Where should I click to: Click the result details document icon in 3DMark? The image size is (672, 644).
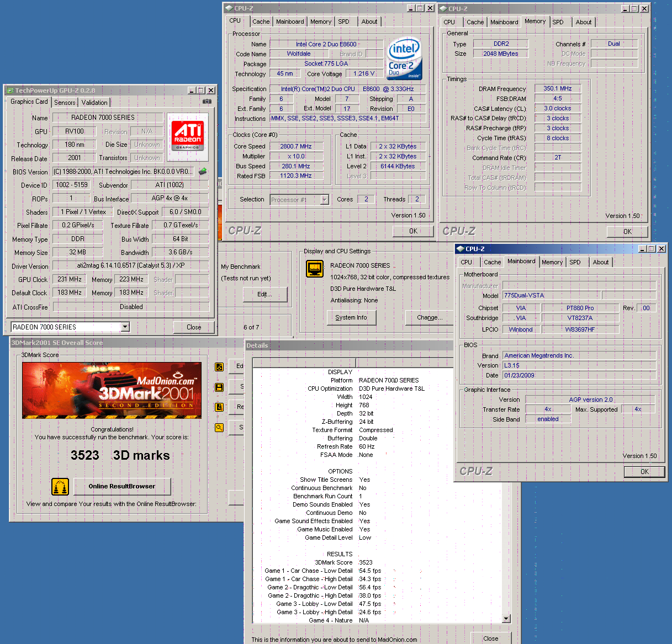point(219,407)
